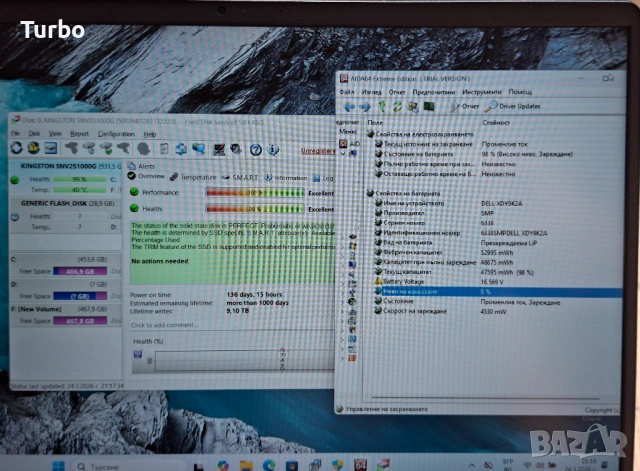Click the disk test icon with green check
The width and height of the screenshot is (640, 471).
(x=107, y=148)
